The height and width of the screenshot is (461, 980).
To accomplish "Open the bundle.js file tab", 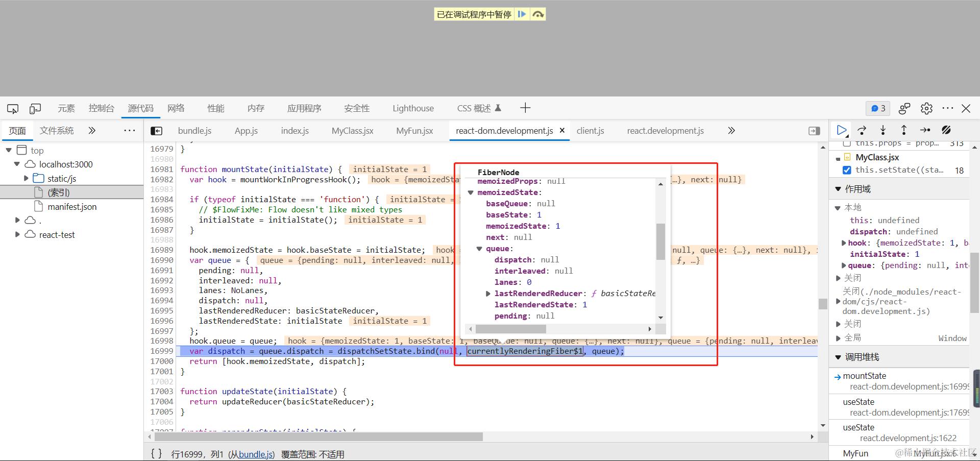I will [x=194, y=131].
